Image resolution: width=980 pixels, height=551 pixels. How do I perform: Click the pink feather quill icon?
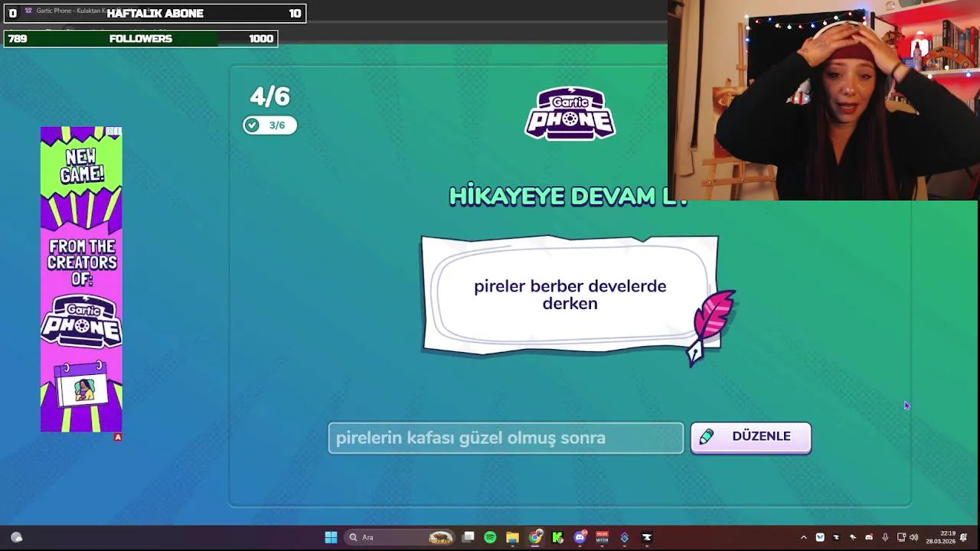712,327
